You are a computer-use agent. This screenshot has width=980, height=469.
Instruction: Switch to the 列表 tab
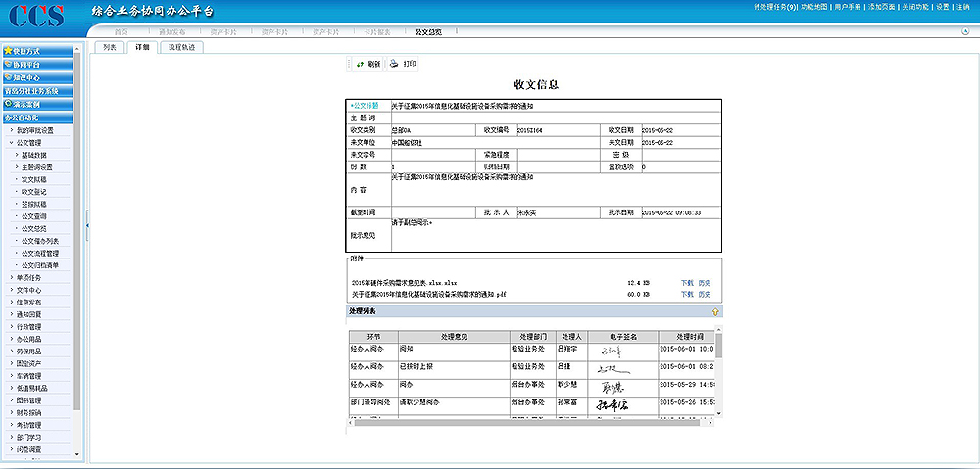(110, 47)
